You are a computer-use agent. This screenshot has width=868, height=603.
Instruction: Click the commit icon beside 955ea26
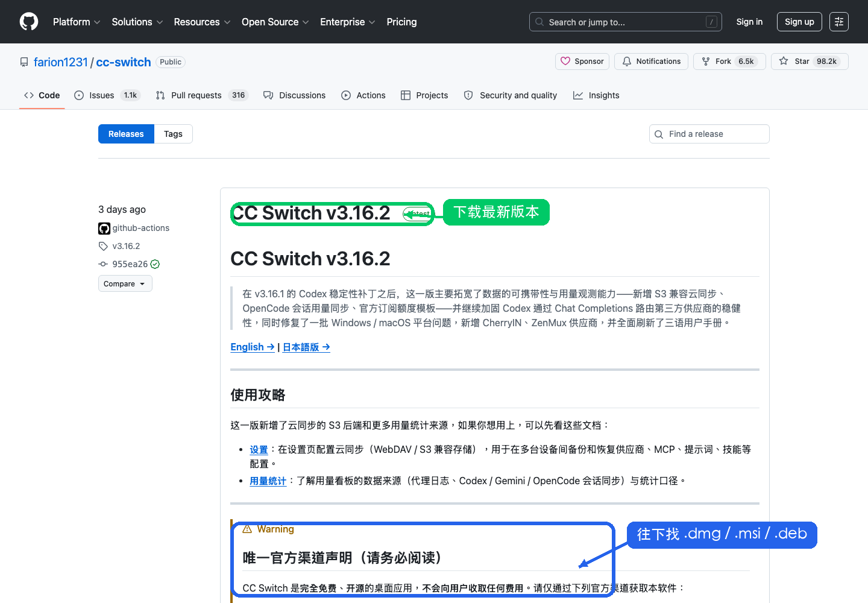pyautogui.click(x=103, y=264)
